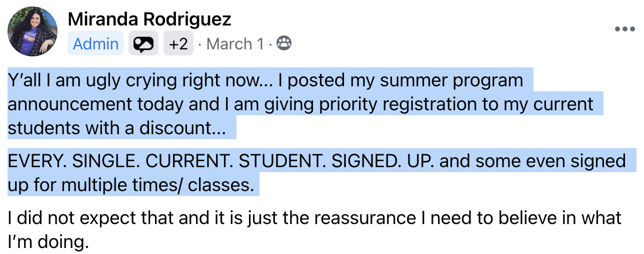Click the highlighted "Y'all I am ugly crying" line
Image resolution: width=644 pixels, height=254 pixels.
(x=265, y=81)
